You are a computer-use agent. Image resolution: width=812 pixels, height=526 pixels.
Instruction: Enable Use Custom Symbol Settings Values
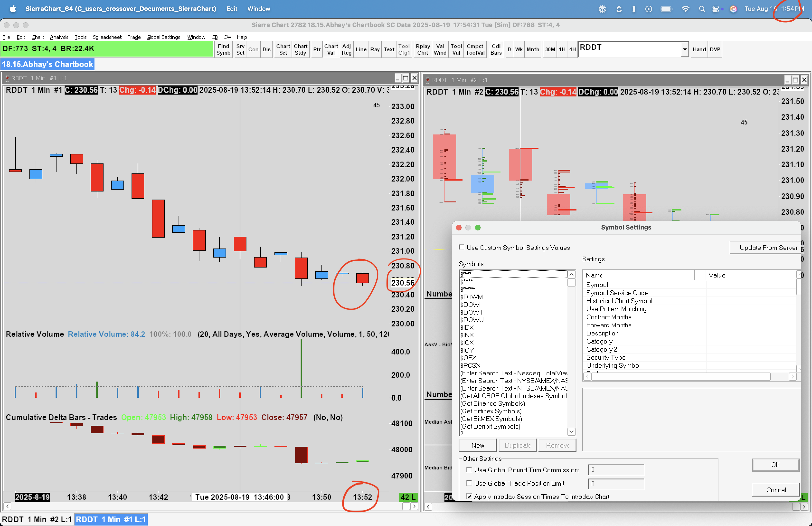pyautogui.click(x=461, y=247)
